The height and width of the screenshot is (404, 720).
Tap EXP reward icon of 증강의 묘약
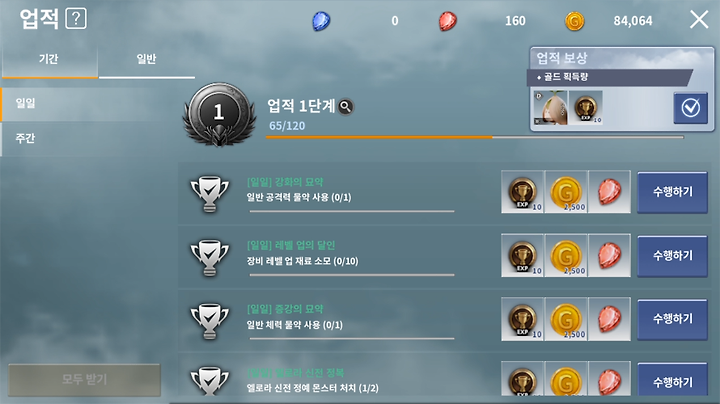tap(523, 319)
